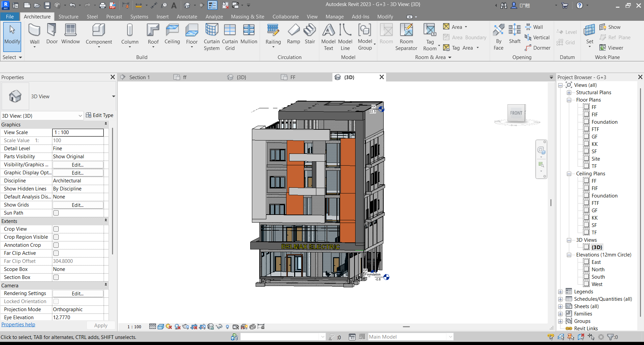The image size is (644, 345).
Task: Enable Crop Region Visible checkbox
Action: click(x=56, y=237)
